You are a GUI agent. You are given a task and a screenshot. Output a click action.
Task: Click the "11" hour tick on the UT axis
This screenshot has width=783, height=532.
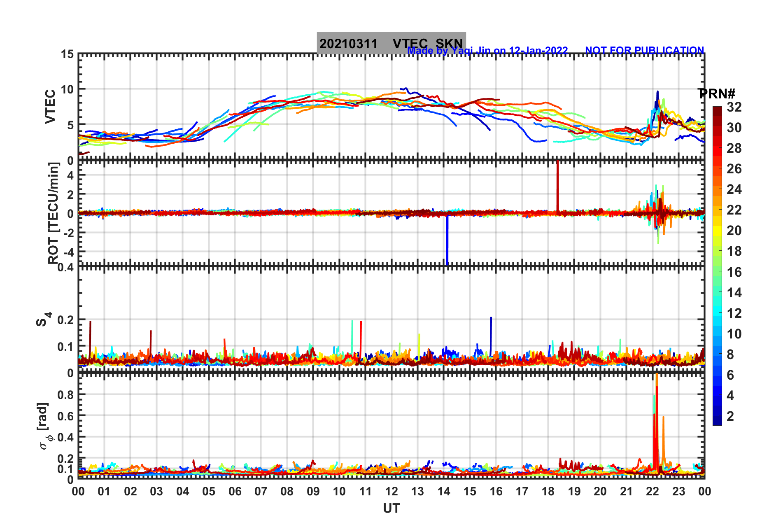[x=365, y=491]
